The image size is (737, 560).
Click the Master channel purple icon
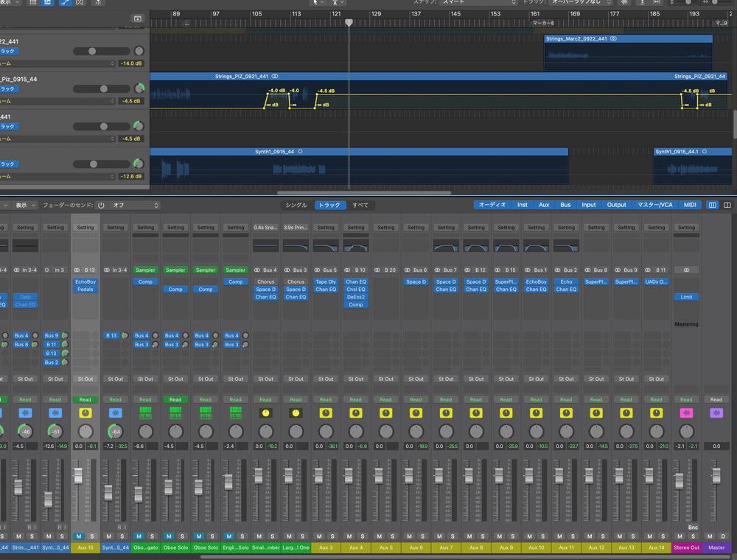[716, 413]
